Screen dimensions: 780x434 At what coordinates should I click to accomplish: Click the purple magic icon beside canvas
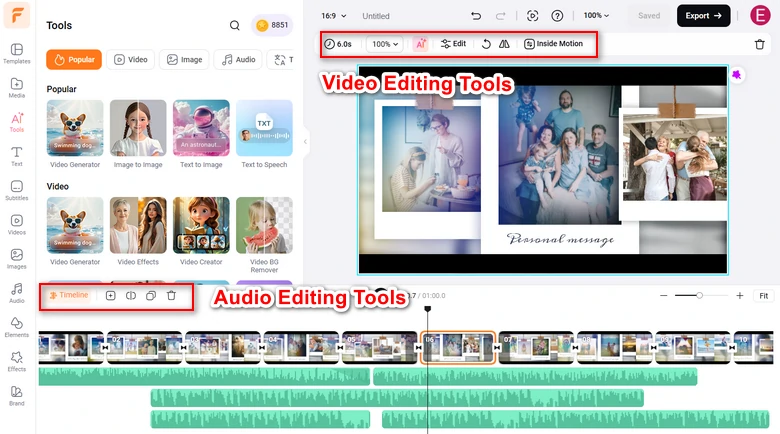pyautogui.click(x=737, y=75)
